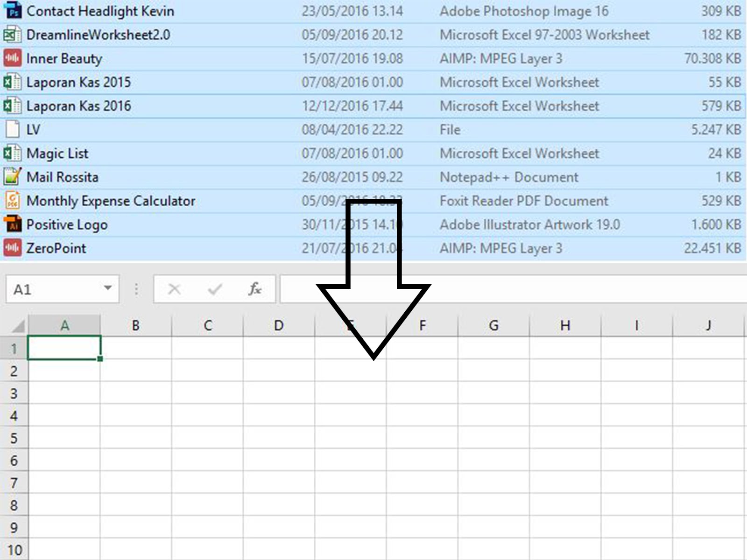The height and width of the screenshot is (560, 747).
Task: Click row header 5 to select the row
Action: tap(14, 438)
